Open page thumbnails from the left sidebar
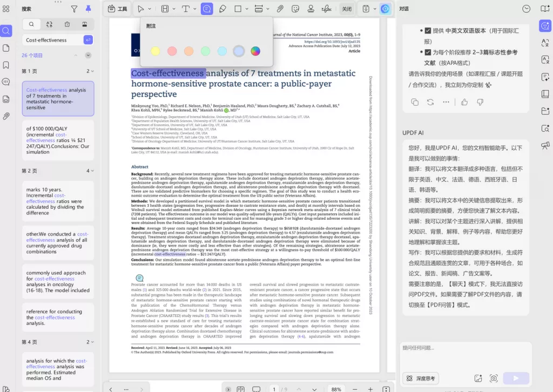 pos(6,48)
